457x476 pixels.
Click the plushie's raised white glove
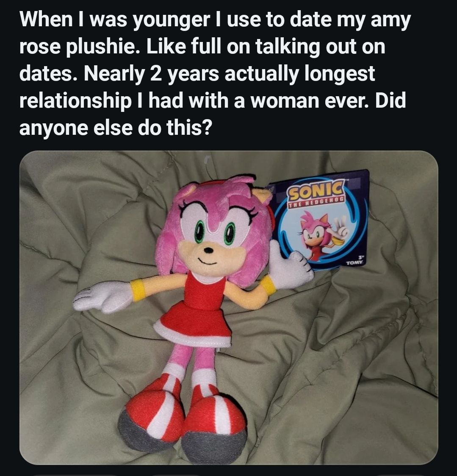290,264
